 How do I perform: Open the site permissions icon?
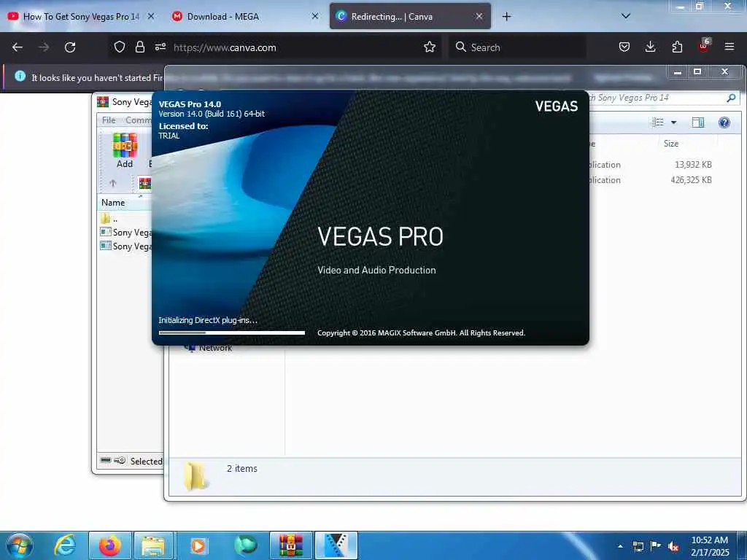click(160, 47)
